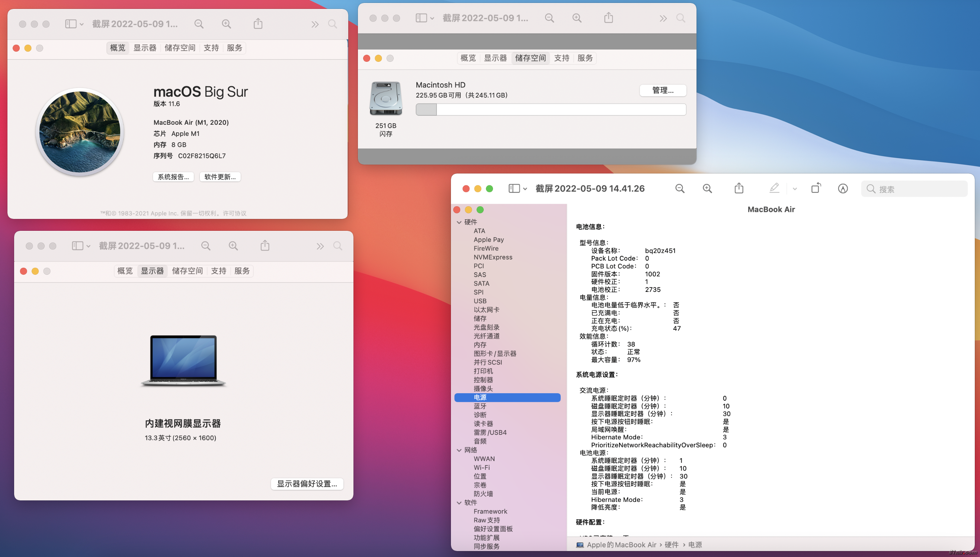Select 图形卡/显示器 in the hardware list

click(495, 353)
